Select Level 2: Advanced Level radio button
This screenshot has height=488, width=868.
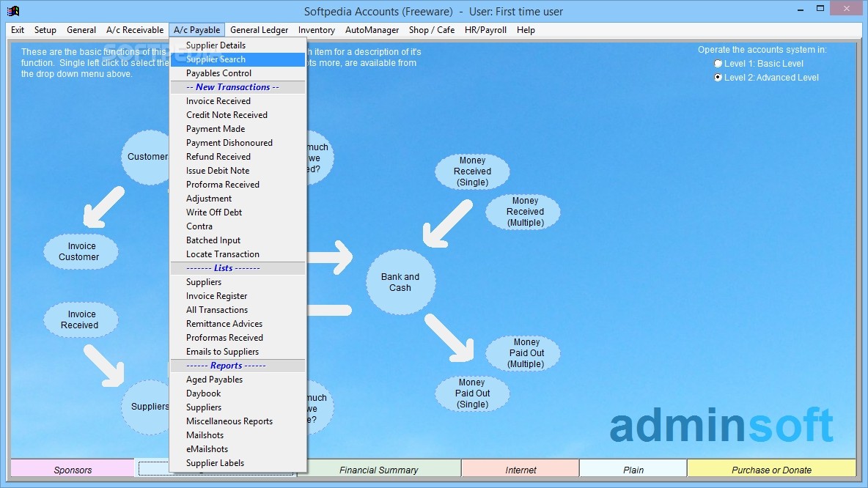718,78
